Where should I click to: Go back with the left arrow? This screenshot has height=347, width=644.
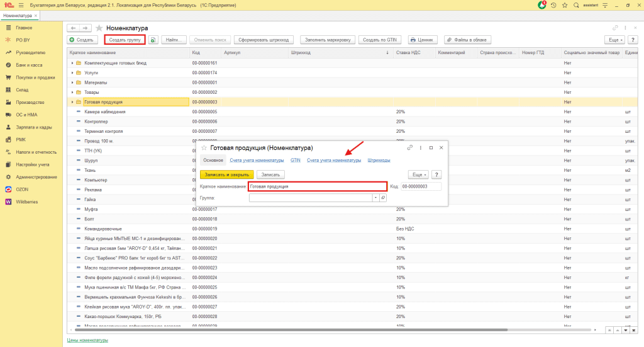click(73, 28)
